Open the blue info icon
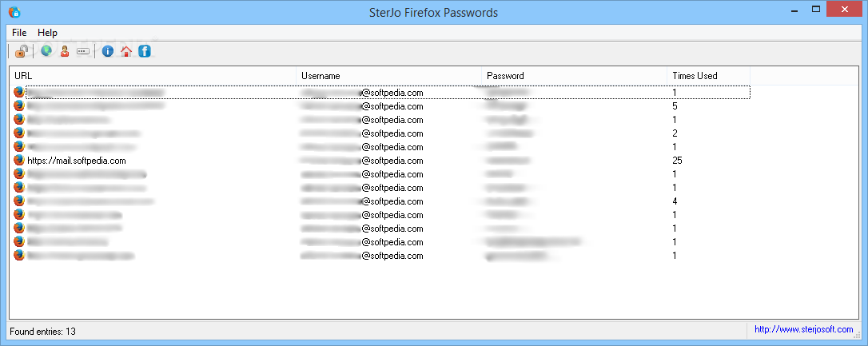This screenshot has height=346, width=868. 108,52
